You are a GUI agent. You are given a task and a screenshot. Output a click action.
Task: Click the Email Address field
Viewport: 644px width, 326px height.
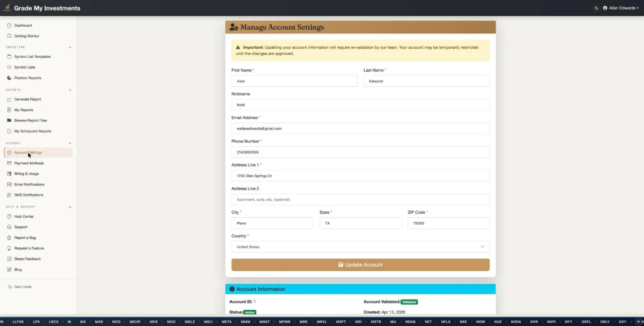point(360,129)
